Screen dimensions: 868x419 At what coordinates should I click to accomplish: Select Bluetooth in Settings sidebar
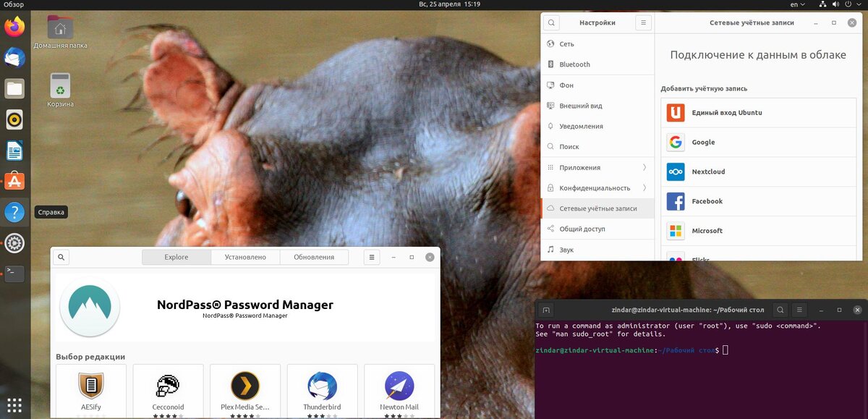597,64
